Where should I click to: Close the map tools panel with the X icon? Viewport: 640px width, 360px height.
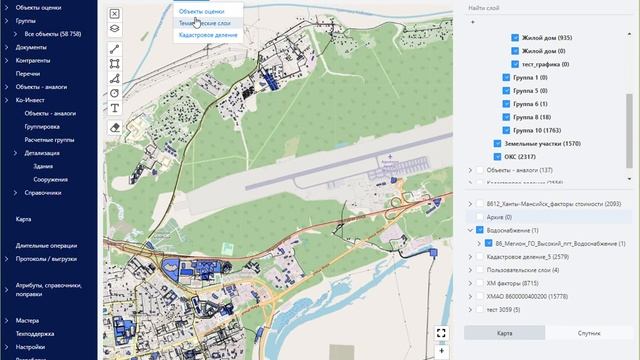coord(115,14)
